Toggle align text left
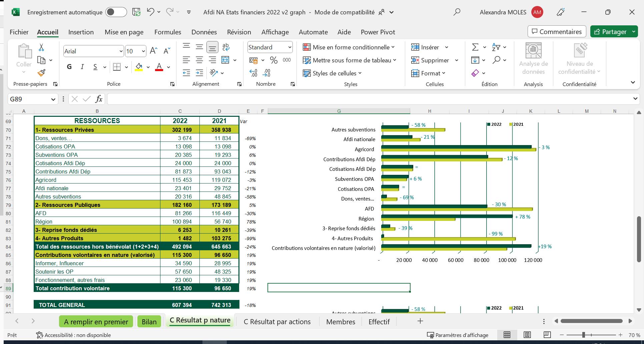This screenshot has width=644, height=344. 186,60
